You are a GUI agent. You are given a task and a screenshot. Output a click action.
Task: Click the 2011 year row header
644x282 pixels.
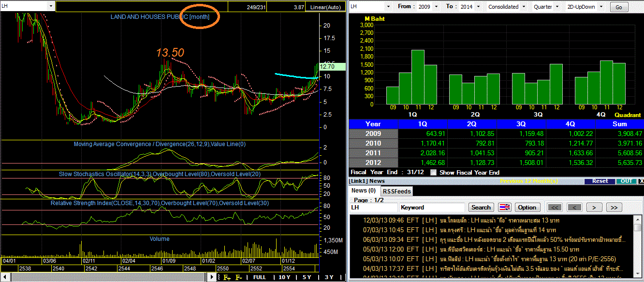pyautogui.click(x=373, y=153)
